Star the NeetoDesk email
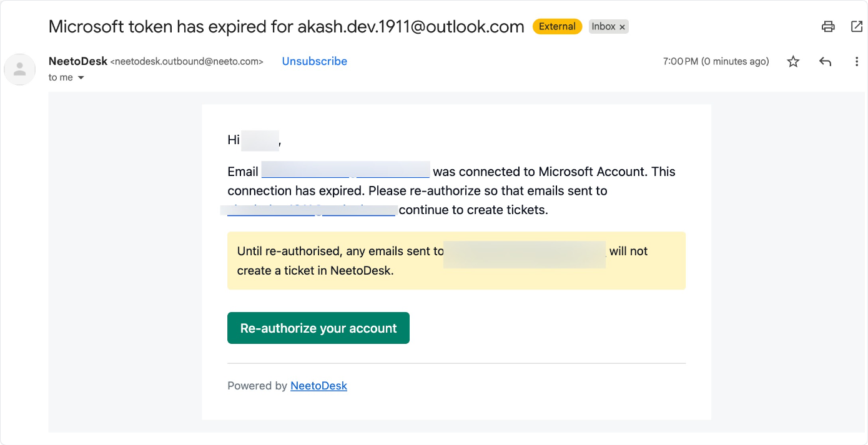This screenshot has width=868, height=445. (793, 61)
